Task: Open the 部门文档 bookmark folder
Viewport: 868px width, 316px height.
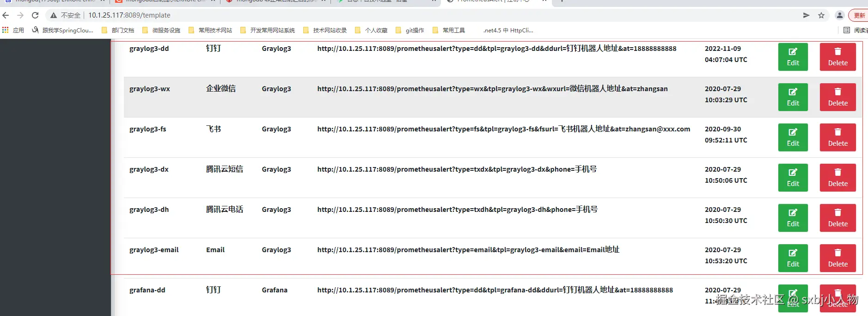Action: click(x=118, y=30)
